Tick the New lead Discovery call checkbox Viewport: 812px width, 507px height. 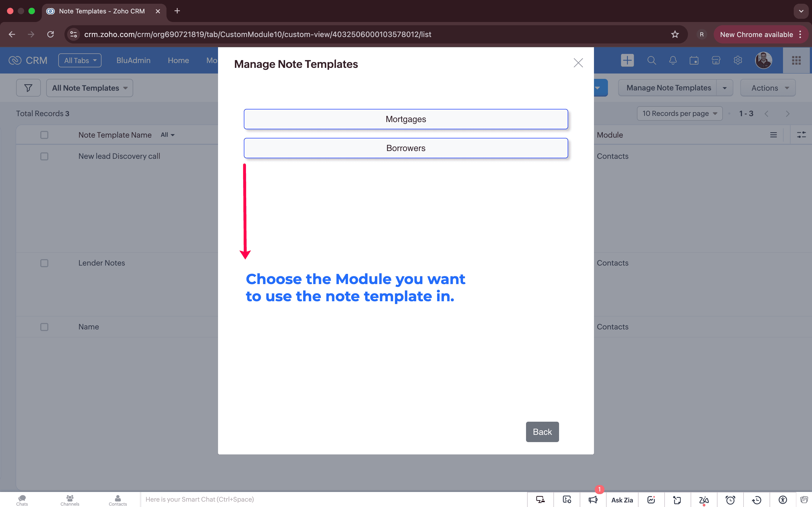(x=44, y=156)
